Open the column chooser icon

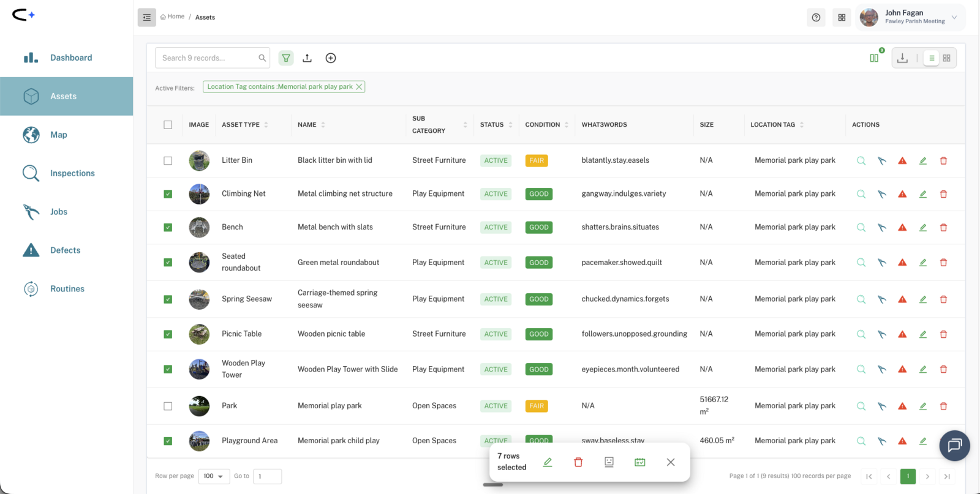tap(874, 58)
